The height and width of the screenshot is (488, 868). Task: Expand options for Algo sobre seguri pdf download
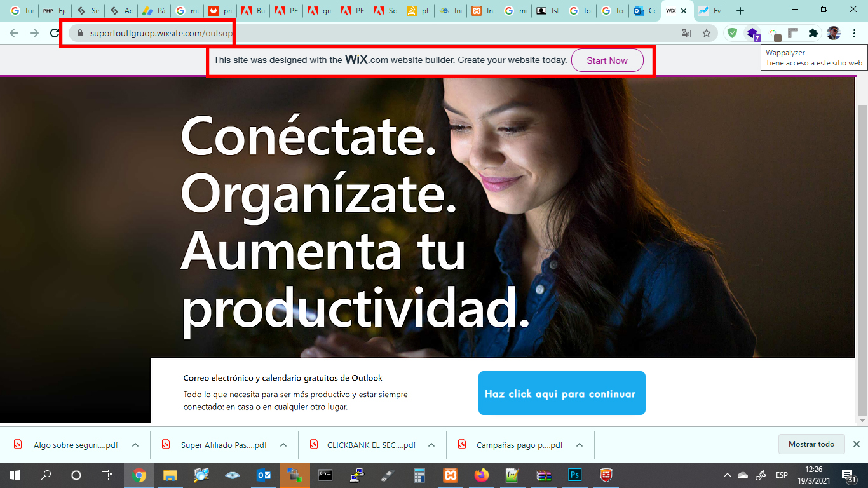[135, 445]
